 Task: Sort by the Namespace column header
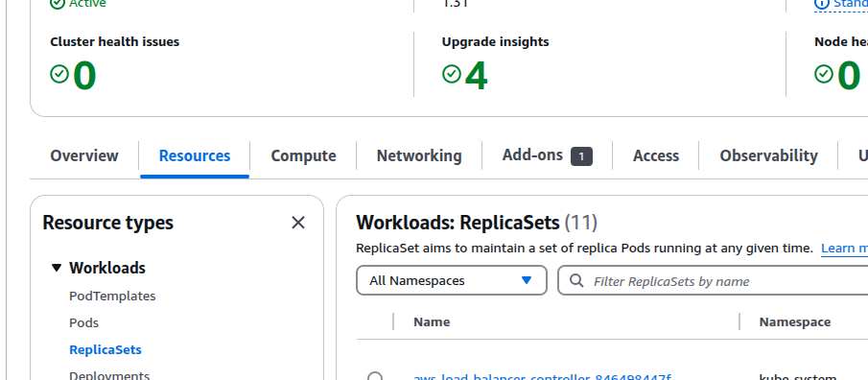point(795,321)
